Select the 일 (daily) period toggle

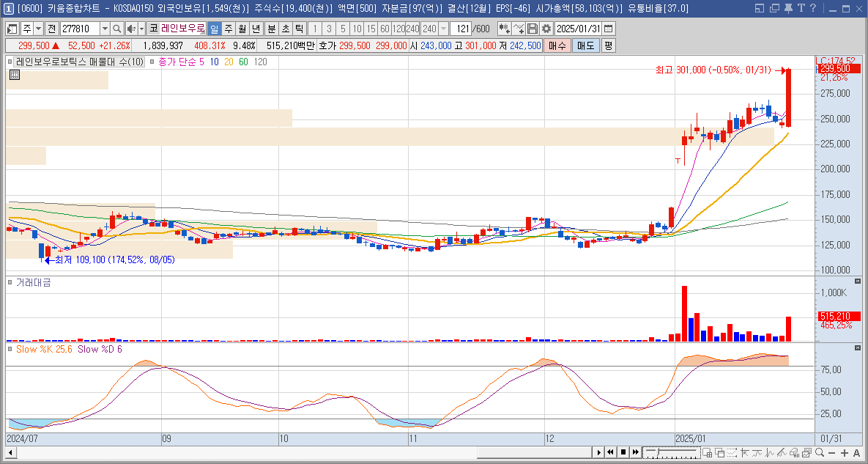[214, 29]
